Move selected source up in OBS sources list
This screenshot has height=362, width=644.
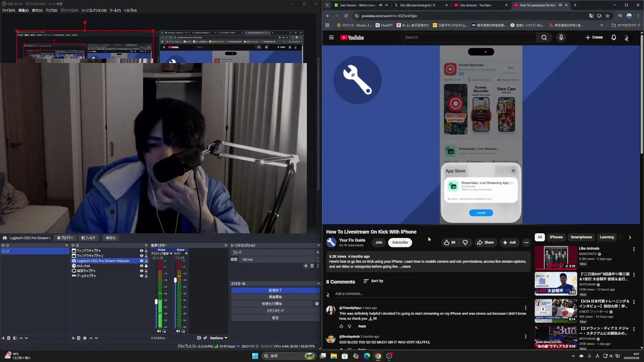pyautogui.click(x=91, y=338)
